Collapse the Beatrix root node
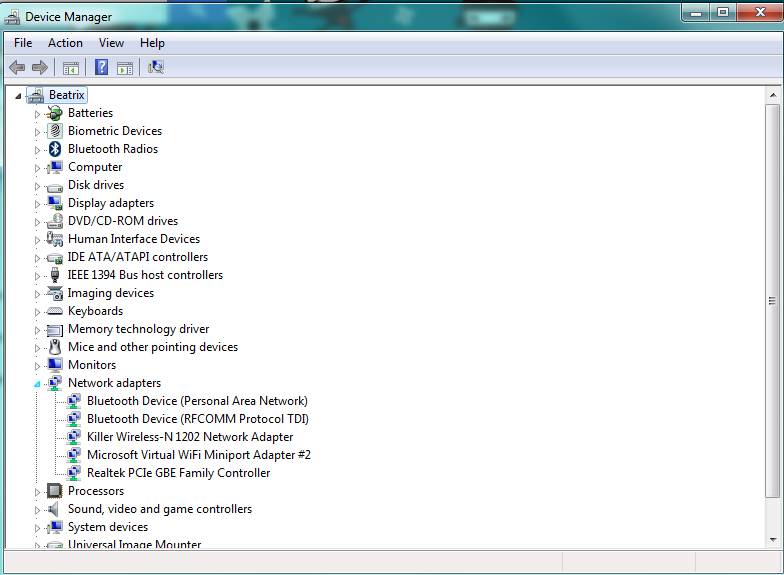The height and width of the screenshot is (575, 784). [18, 96]
